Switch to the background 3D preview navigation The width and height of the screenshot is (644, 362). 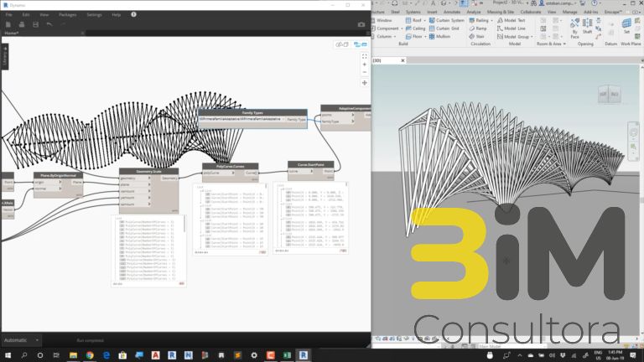[342, 44]
